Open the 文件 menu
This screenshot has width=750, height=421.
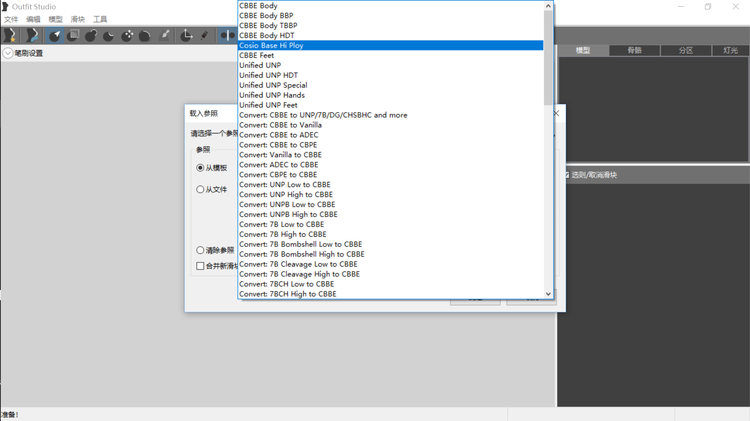coord(11,19)
